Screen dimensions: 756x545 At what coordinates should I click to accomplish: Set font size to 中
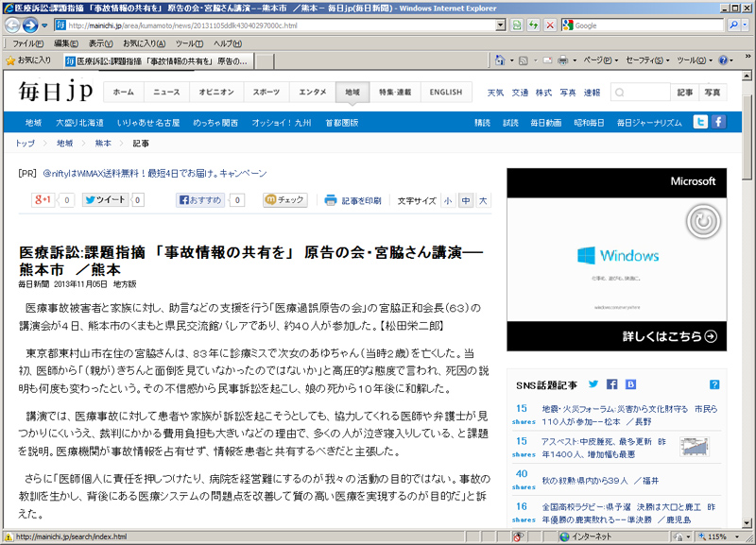click(x=465, y=200)
